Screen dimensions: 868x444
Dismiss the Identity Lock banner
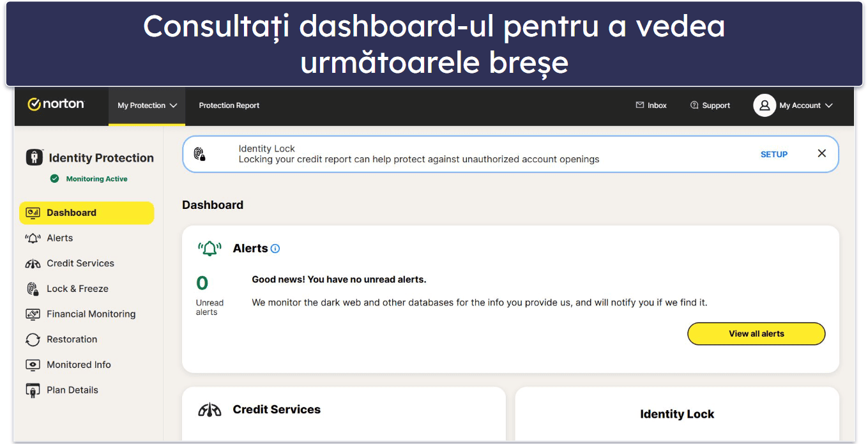click(x=822, y=153)
